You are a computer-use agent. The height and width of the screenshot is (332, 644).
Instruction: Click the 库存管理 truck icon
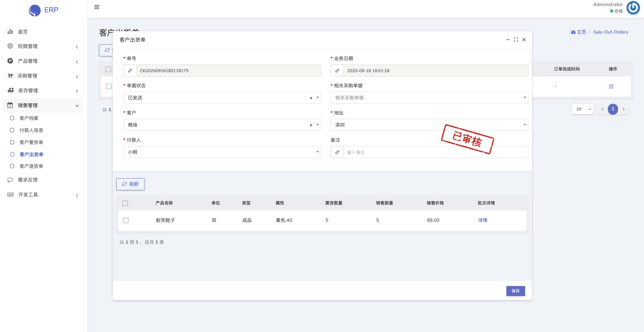pyautogui.click(x=10, y=90)
